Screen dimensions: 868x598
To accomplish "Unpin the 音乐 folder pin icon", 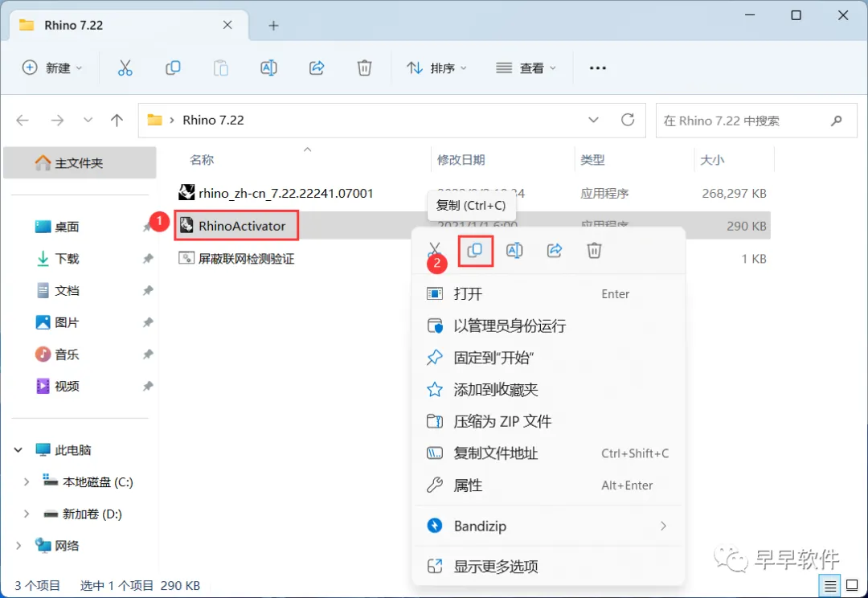I will pyautogui.click(x=148, y=354).
